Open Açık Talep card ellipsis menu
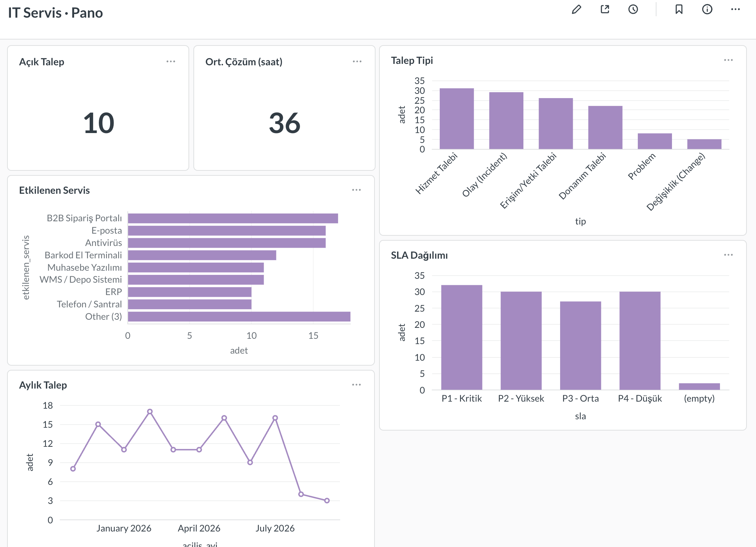This screenshot has height=547, width=756. tap(171, 61)
